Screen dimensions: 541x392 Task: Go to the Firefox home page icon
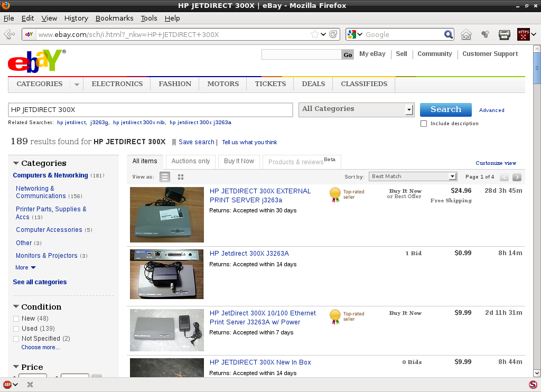[x=466, y=34]
